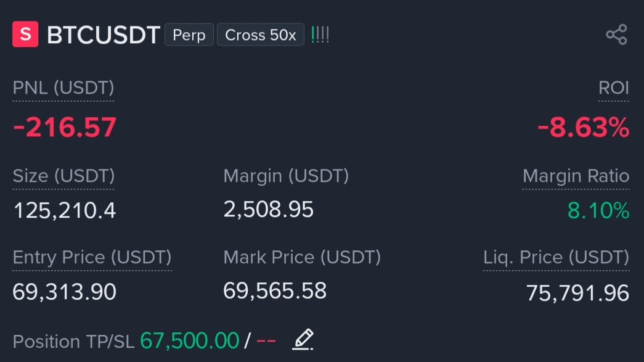Show the Entry Price (USDT) label explanation
The image size is (644, 362).
point(92,257)
